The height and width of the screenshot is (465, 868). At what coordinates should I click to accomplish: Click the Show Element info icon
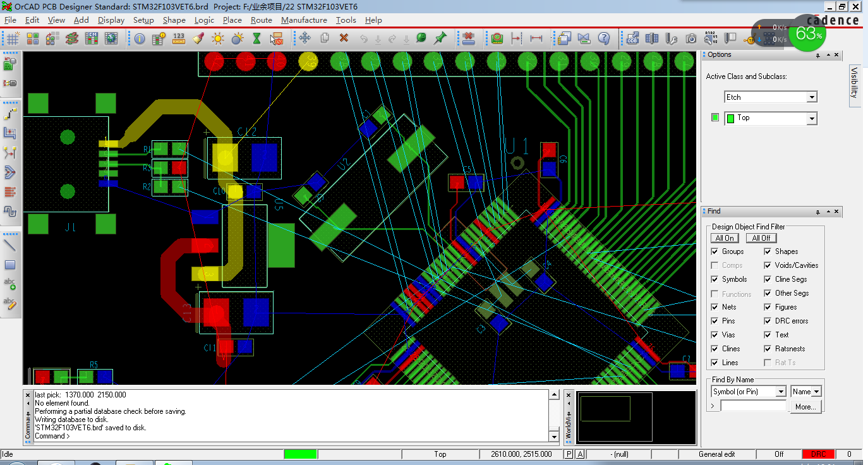(140, 39)
